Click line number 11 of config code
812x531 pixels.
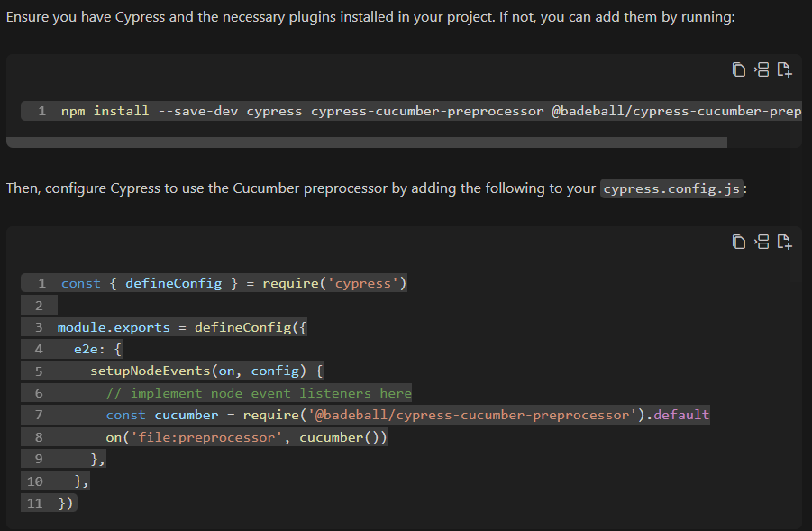pos(34,503)
